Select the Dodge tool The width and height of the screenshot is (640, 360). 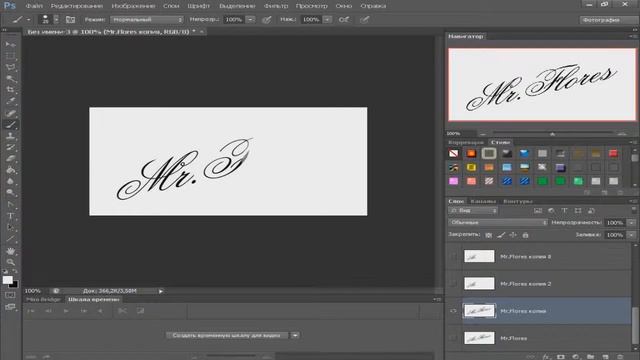[x=11, y=193]
